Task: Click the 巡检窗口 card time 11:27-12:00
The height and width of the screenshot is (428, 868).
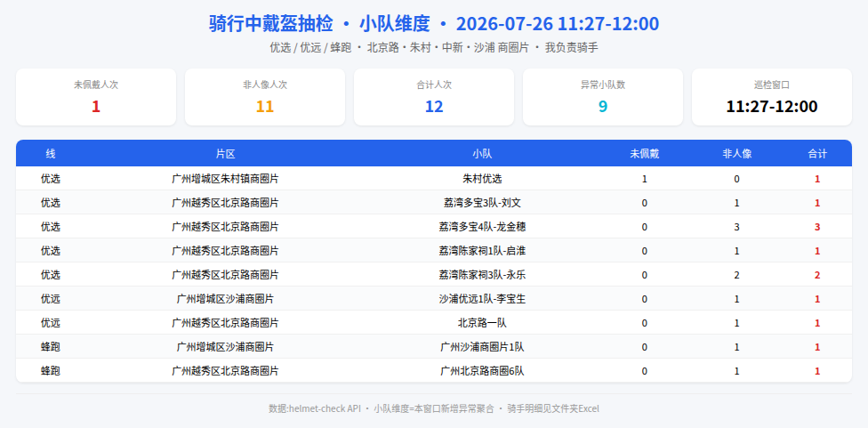Action: click(x=772, y=106)
